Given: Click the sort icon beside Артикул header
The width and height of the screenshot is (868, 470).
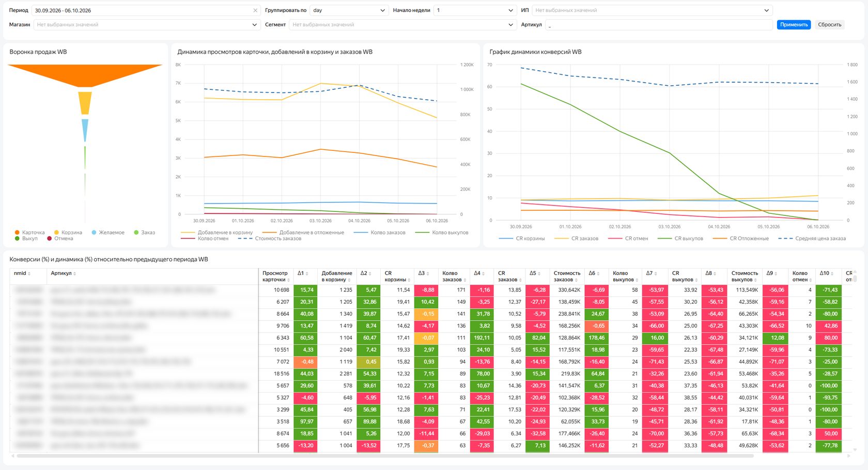Looking at the screenshot, I should 75,274.
